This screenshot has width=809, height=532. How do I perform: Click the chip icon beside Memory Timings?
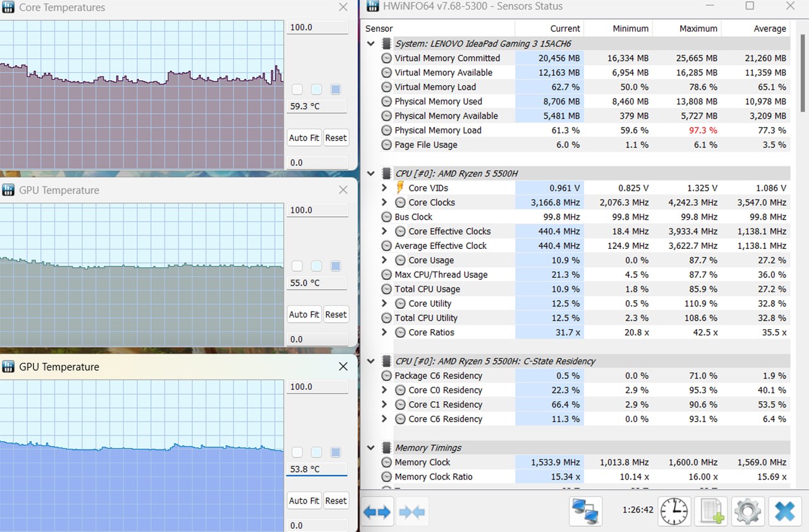click(x=386, y=448)
